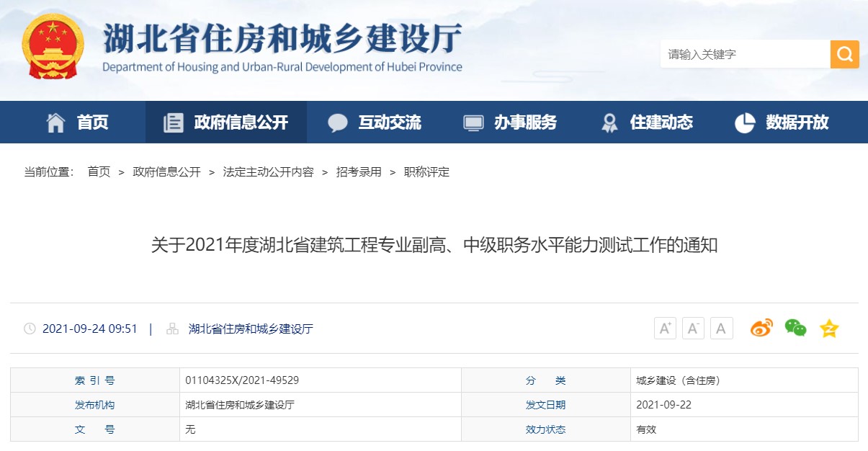This screenshot has width=868, height=451.
Task: Click category value 城乡建设（含住房）
Action: pos(679,380)
